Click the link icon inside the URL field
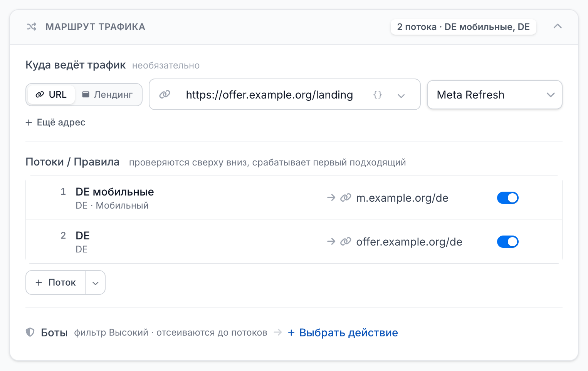The width and height of the screenshot is (588, 371). [x=165, y=94]
